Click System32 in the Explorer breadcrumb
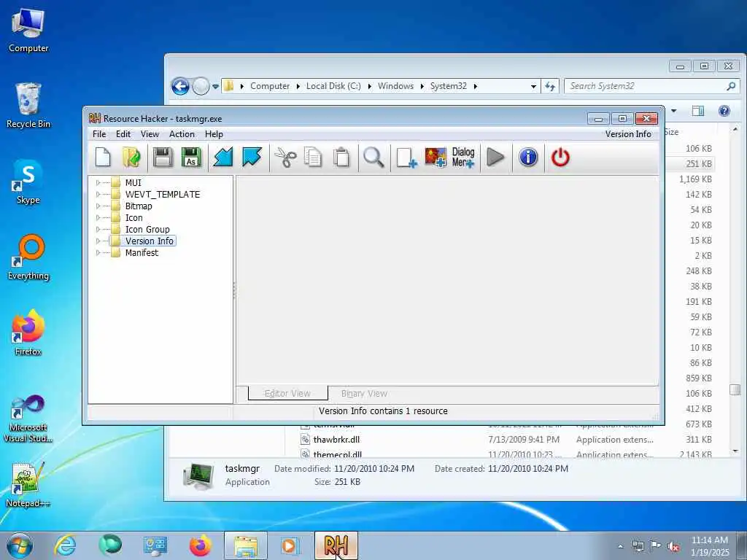 click(x=449, y=86)
